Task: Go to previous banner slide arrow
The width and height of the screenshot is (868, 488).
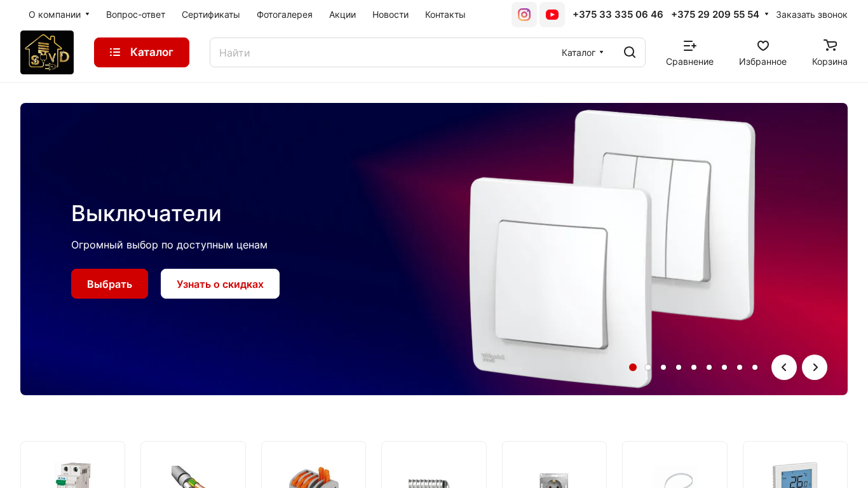Action: 784,367
